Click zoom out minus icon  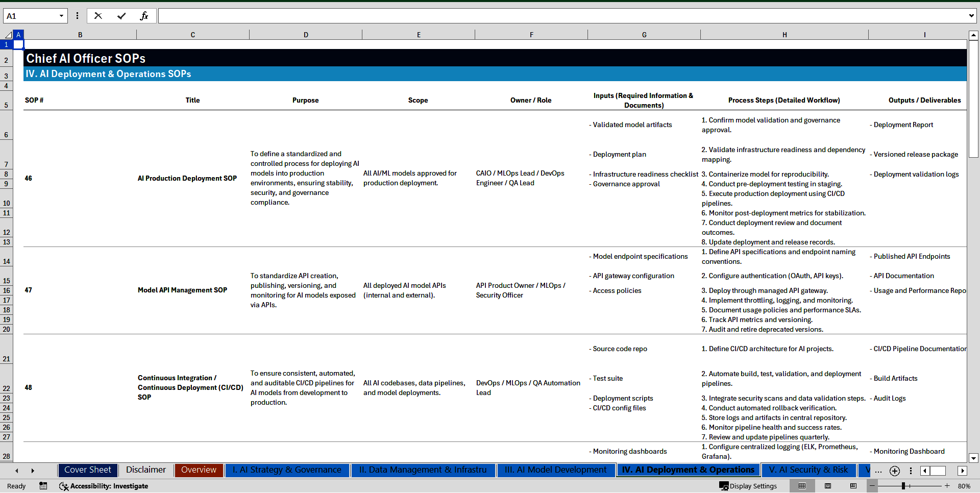(872, 486)
